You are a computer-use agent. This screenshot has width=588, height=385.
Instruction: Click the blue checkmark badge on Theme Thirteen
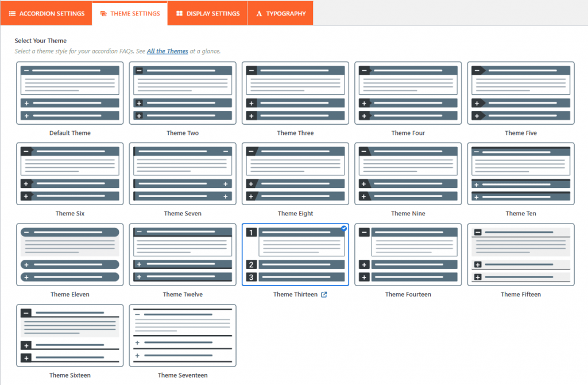coord(343,228)
